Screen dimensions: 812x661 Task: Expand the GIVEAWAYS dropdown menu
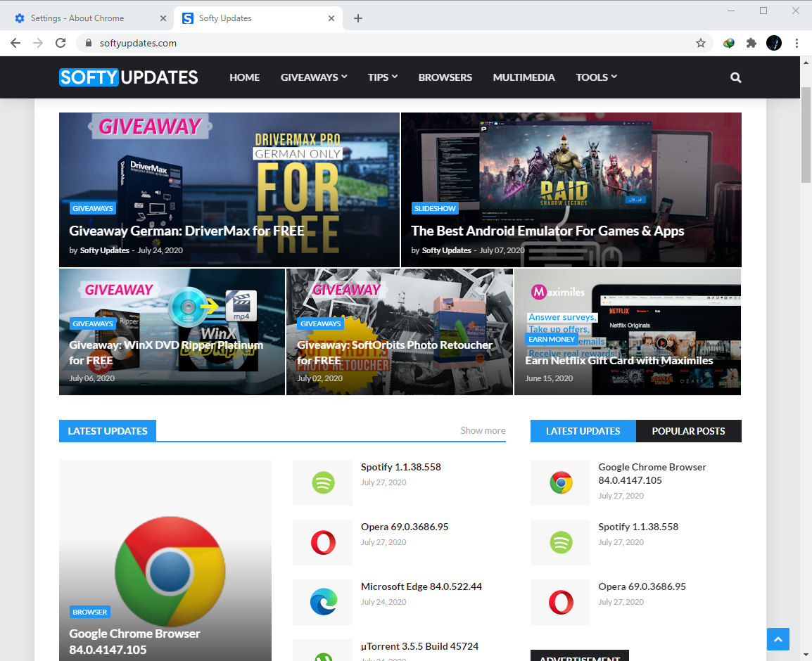314,77
